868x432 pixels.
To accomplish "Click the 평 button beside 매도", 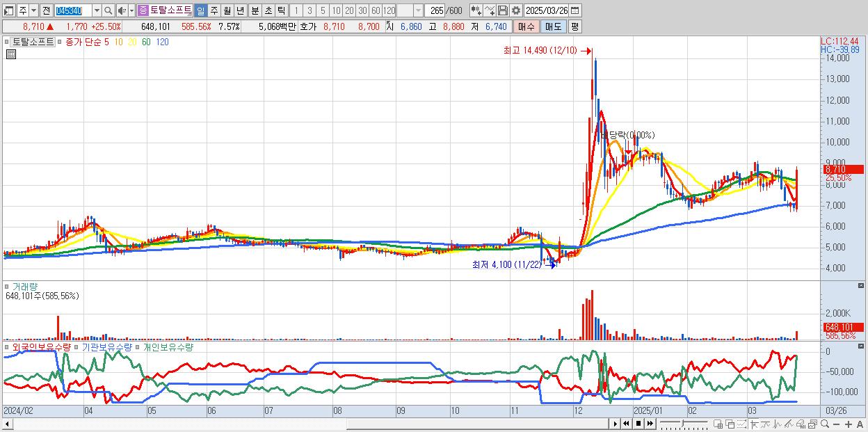I will pos(574,26).
